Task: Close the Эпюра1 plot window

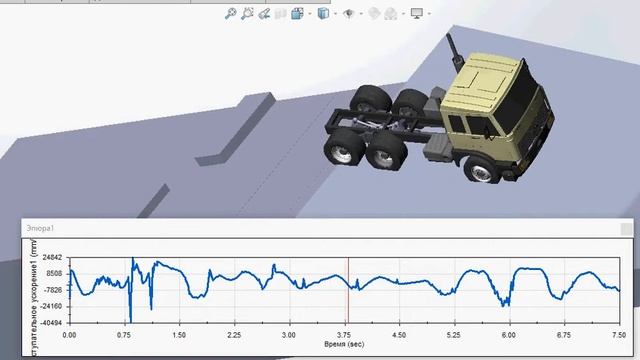Action: [626, 229]
